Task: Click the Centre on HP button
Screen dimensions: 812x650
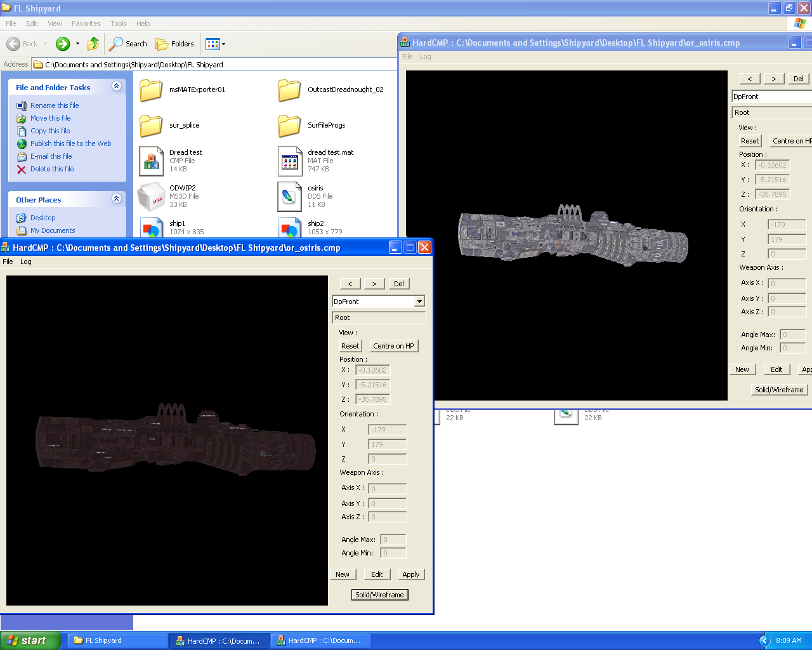Action: click(x=393, y=346)
